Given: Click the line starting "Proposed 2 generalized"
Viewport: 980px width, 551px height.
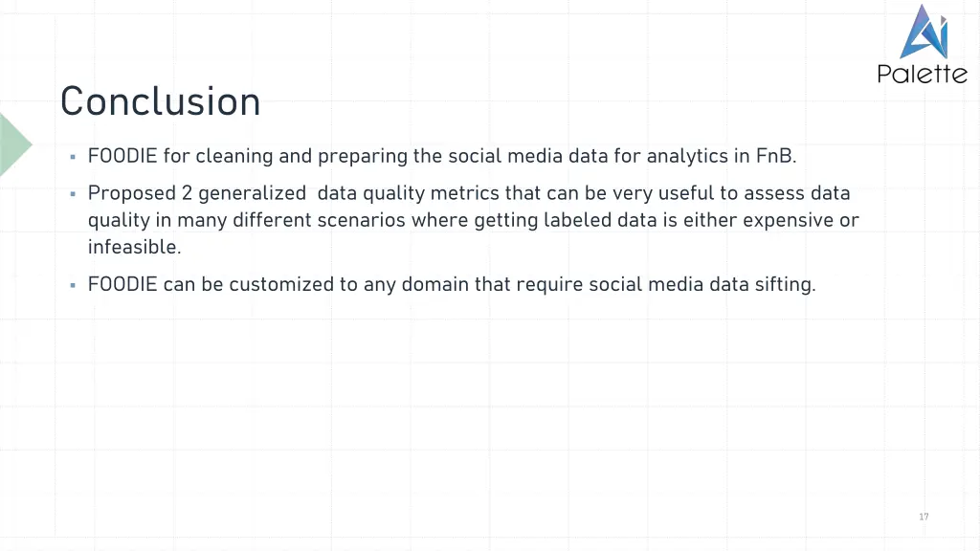Looking at the screenshot, I should tap(469, 193).
